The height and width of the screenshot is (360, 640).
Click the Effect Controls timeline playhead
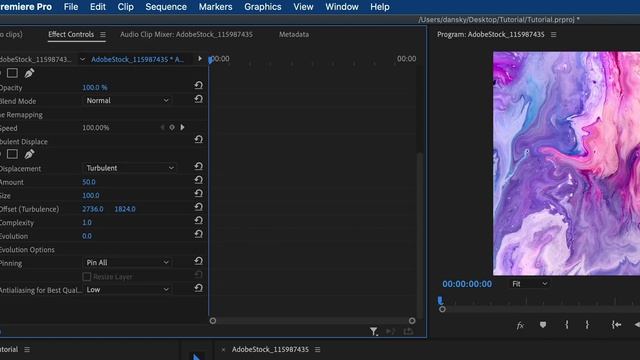210,60
